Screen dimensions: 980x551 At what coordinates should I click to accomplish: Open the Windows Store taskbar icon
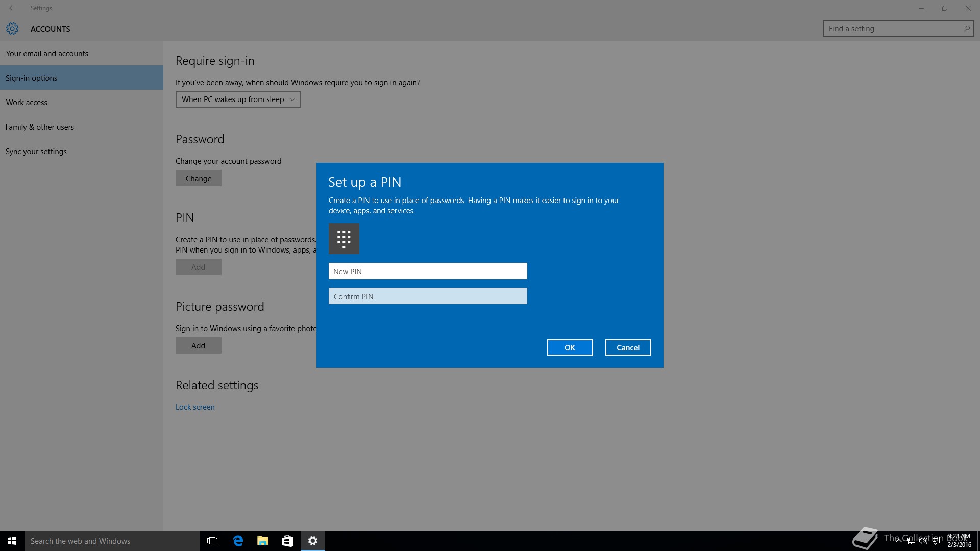pos(287,541)
